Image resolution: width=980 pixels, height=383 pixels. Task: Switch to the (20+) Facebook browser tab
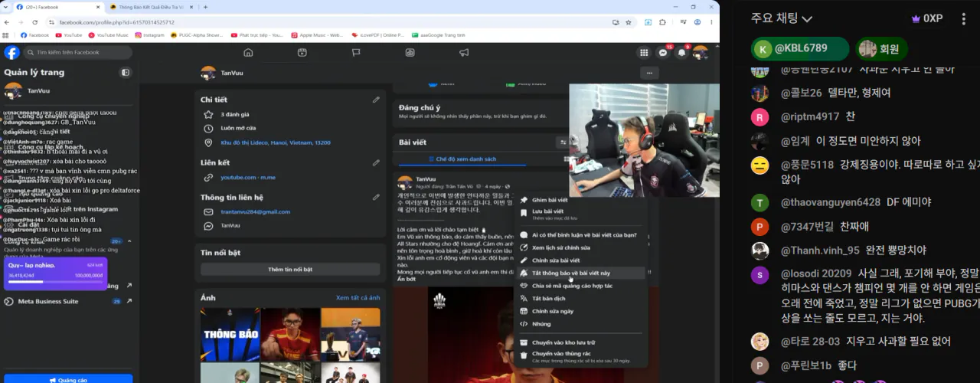point(59,7)
